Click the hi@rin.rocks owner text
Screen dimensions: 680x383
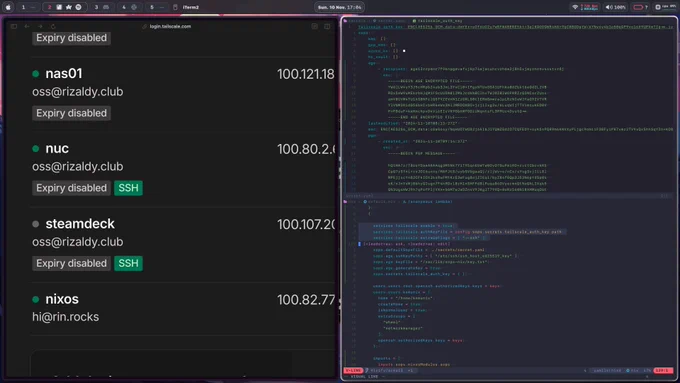[x=65, y=317]
